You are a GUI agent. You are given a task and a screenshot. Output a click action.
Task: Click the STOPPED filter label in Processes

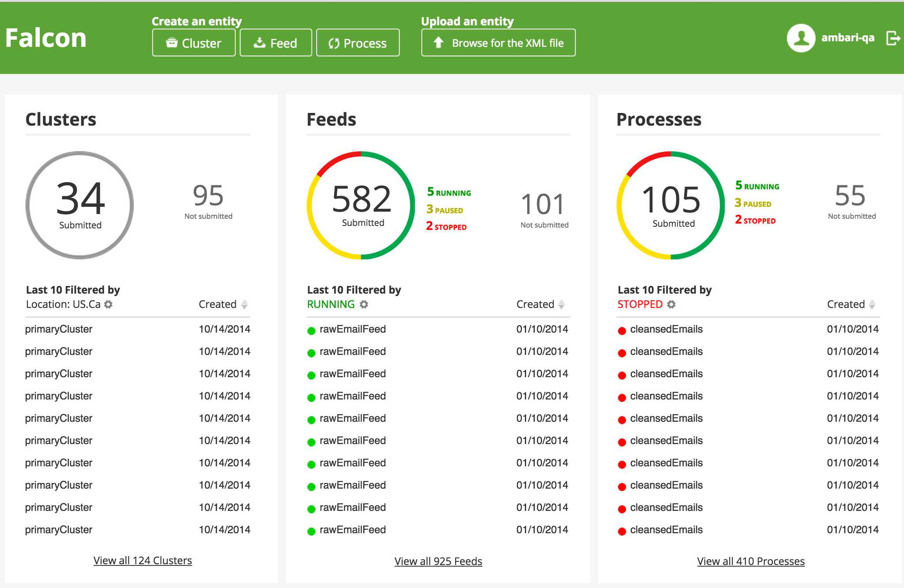click(x=640, y=304)
